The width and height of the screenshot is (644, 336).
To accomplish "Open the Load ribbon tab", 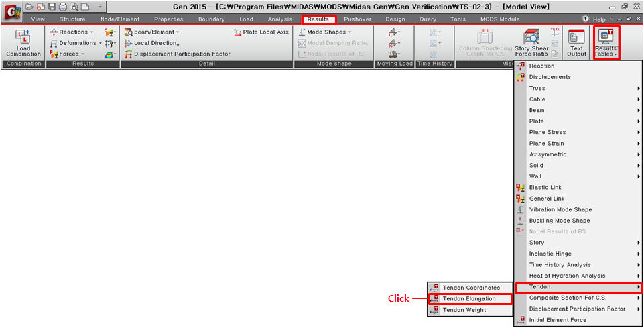I will click(x=247, y=19).
